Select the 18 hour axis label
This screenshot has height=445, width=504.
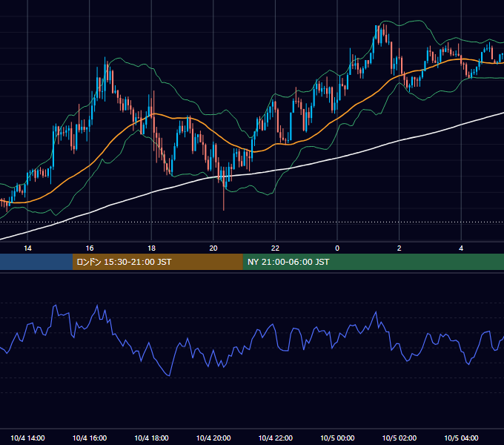pyautogui.click(x=151, y=248)
